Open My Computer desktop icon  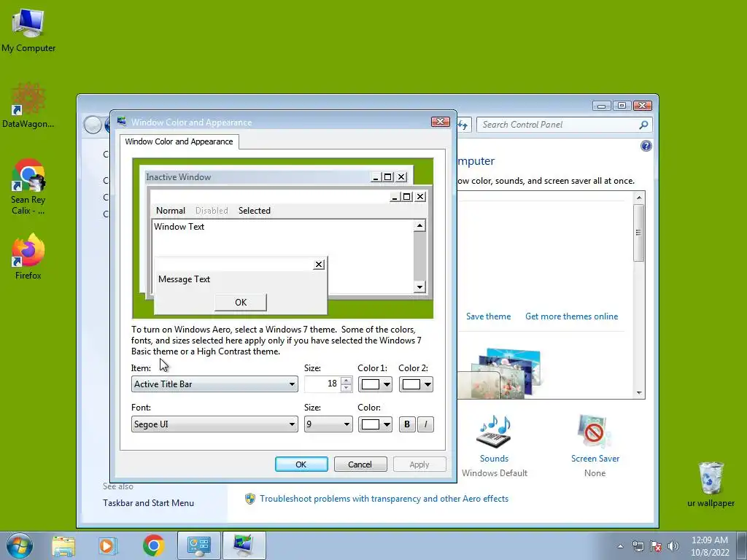[x=28, y=30]
